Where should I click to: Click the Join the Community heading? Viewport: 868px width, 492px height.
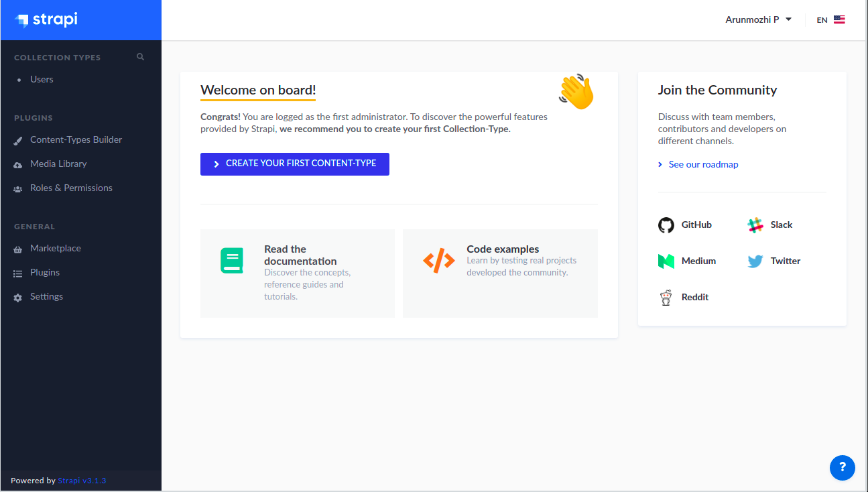tap(717, 90)
